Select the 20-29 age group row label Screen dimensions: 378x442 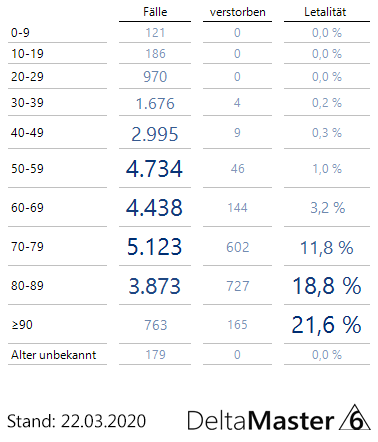(27, 77)
